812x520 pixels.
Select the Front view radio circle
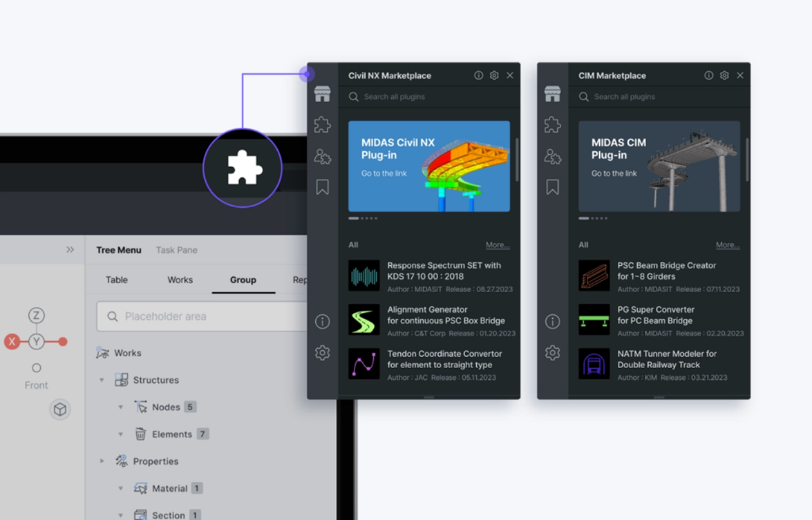tap(36, 368)
